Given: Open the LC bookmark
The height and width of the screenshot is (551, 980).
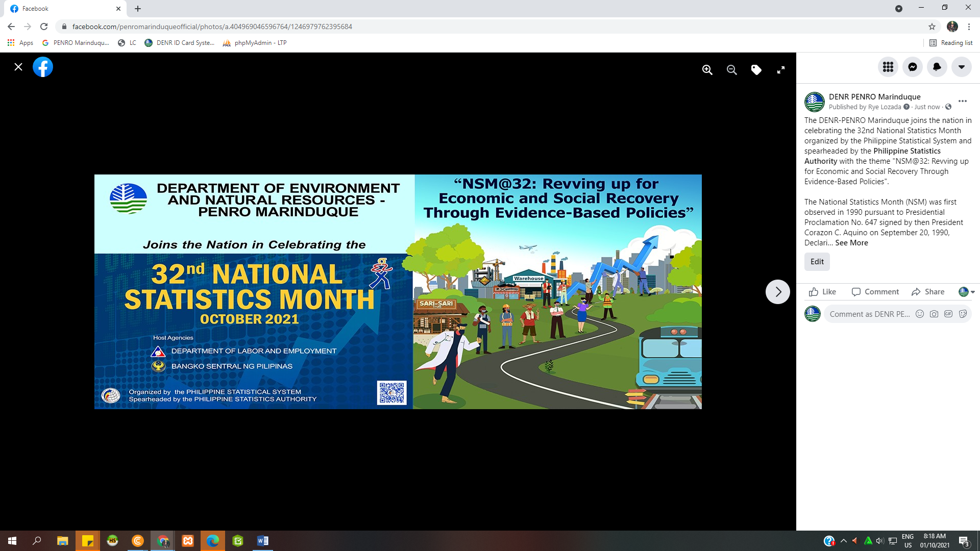Looking at the screenshot, I should [x=127, y=43].
